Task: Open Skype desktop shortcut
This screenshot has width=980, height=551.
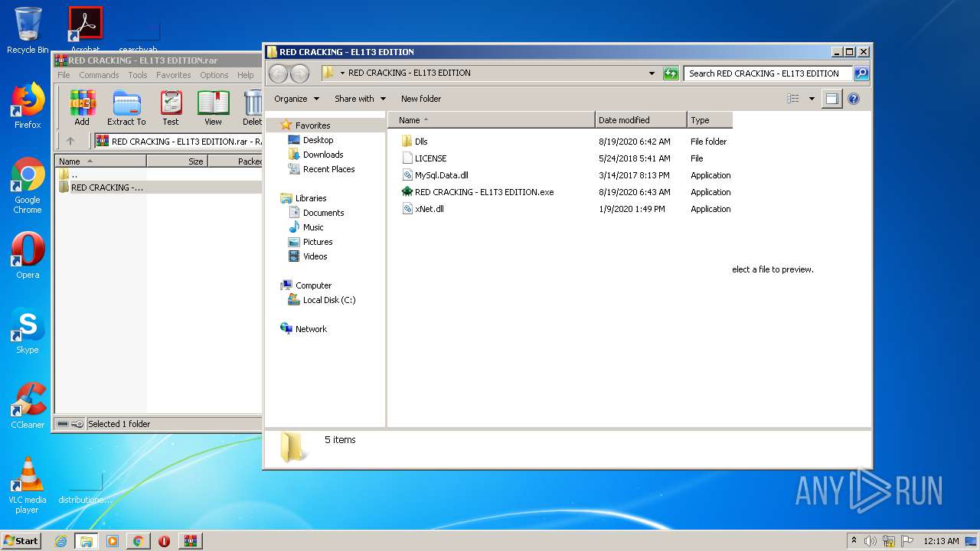Action: (x=28, y=331)
